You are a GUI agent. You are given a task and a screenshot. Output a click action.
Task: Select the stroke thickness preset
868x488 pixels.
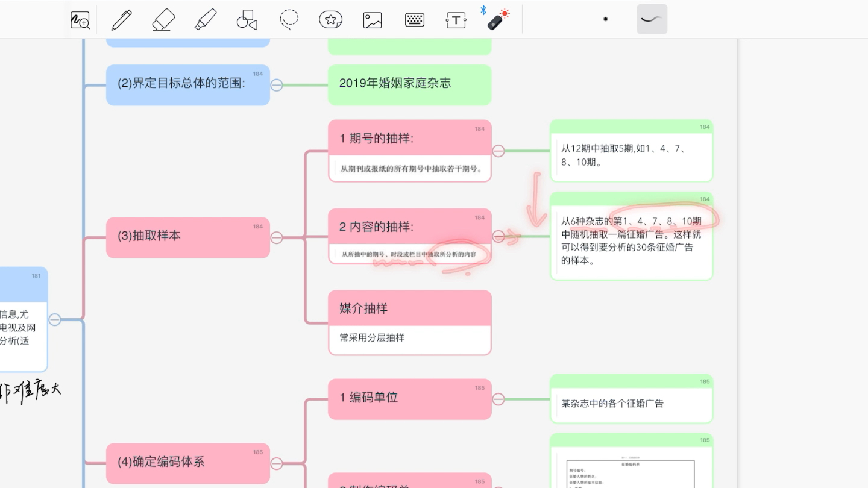[652, 19]
